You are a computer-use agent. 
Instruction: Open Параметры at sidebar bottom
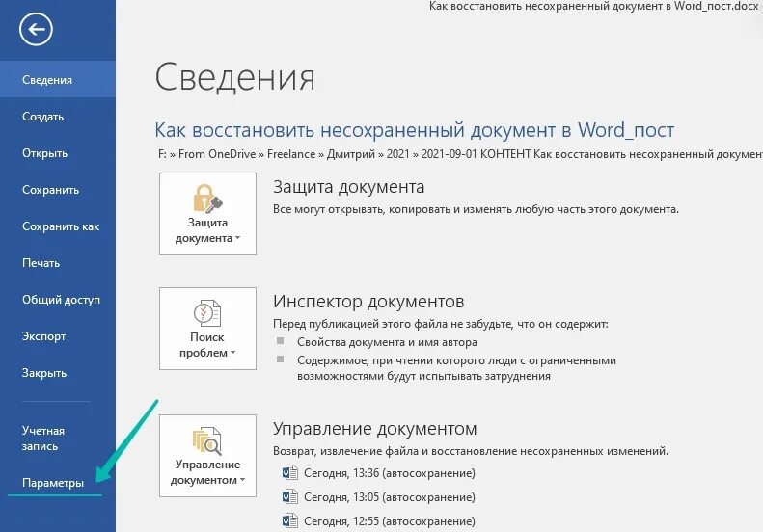pos(58,483)
